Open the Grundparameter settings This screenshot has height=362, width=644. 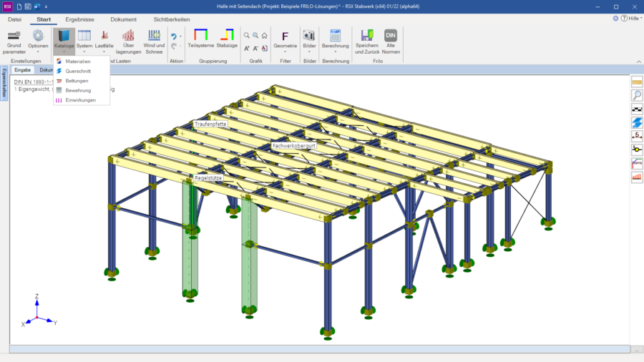(x=14, y=41)
